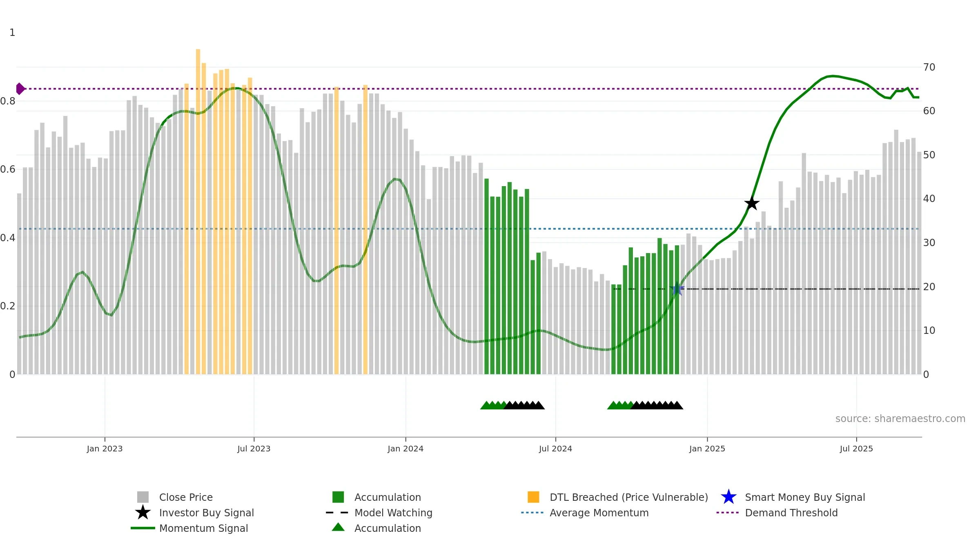This screenshot has width=980, height=551.
Task: Click the Jan 2025 x-axis label
Action: pyautogui.click(x=707, y=449)
